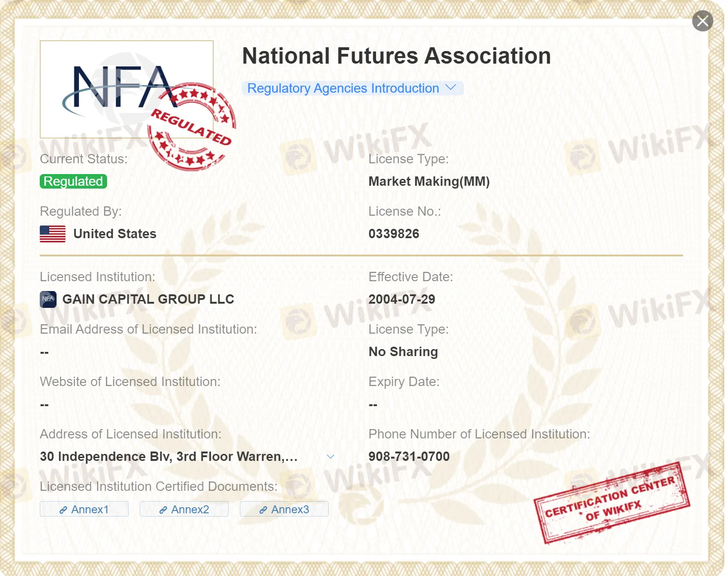Click the Current Status label
This screenshot has height=576, width=728.
(x=84, y=159)
